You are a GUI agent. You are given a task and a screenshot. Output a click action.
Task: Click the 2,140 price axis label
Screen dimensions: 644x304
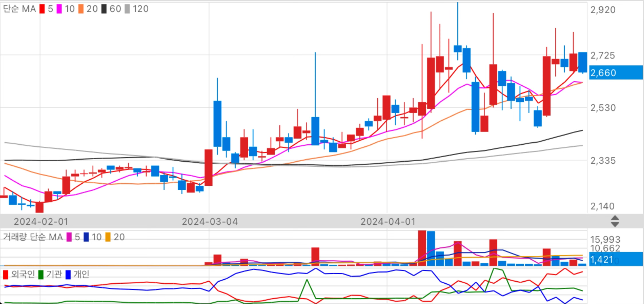(x=602, y=206)
